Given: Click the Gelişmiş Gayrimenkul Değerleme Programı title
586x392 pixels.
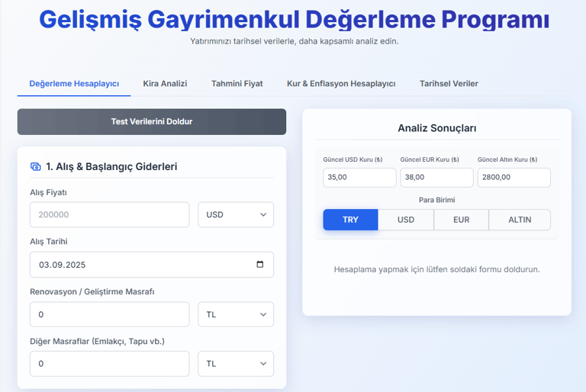Looking at the screenshot, I should pos(294,19).
